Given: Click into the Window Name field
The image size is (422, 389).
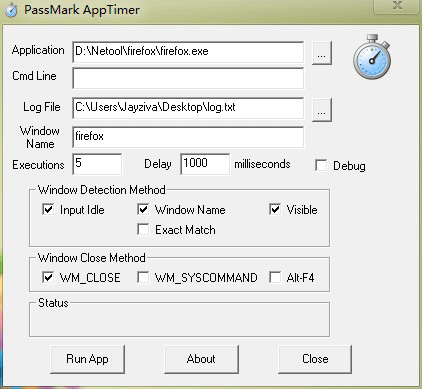Looking at the screenshot, I should tap(188, 137).
